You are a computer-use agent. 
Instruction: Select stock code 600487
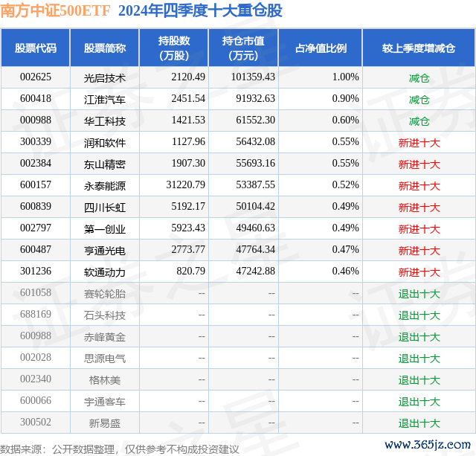[x=36, y=249]
